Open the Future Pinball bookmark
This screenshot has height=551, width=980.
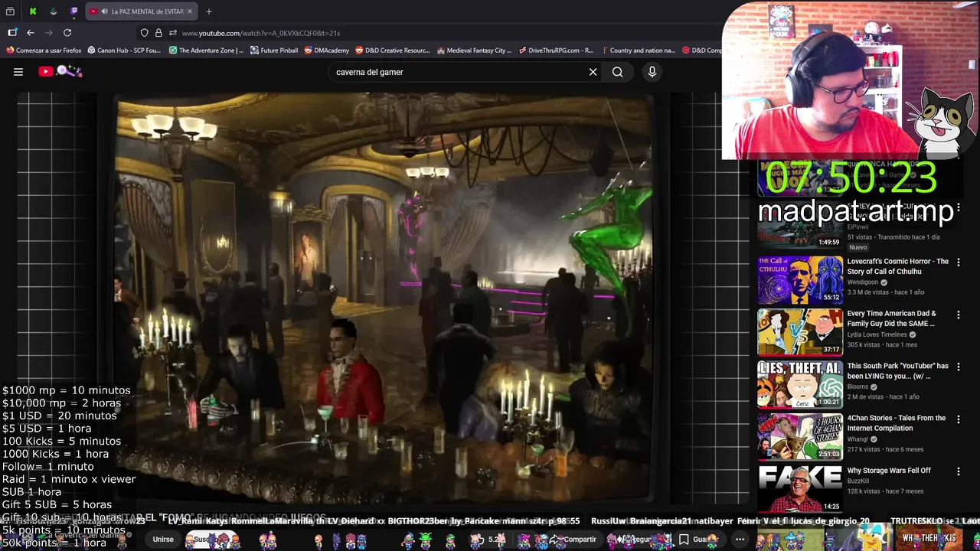click(274, 51)
